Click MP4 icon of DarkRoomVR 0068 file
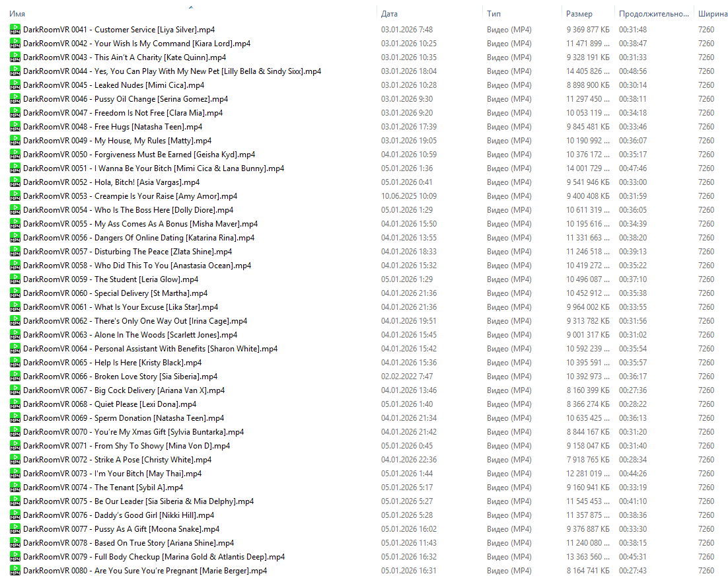728x582 pixels. (15, 404)
